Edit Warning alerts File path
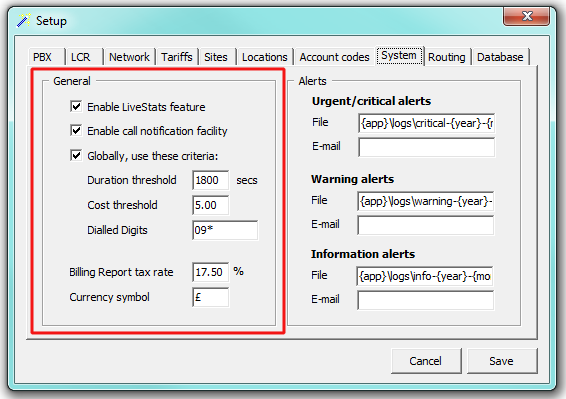The image size is (566, 399). (x=426, y=201)
